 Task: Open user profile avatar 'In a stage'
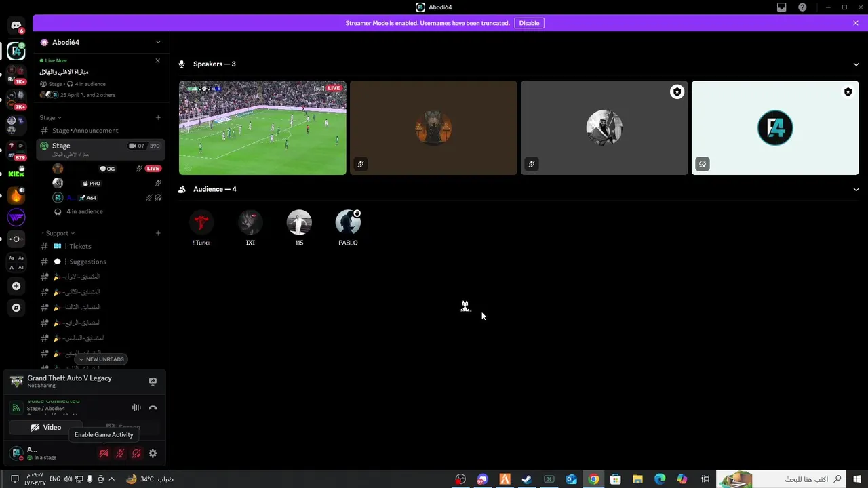(16, 453)
